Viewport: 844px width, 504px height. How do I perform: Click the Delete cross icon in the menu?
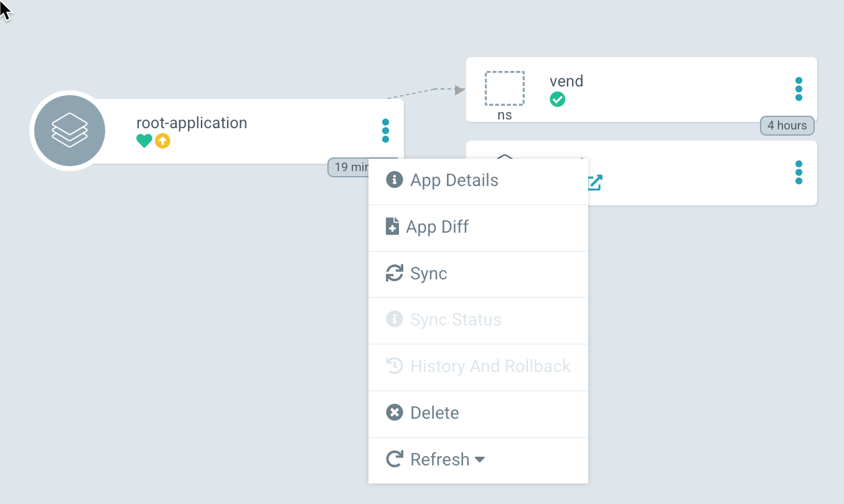click(x=393, y=412)
